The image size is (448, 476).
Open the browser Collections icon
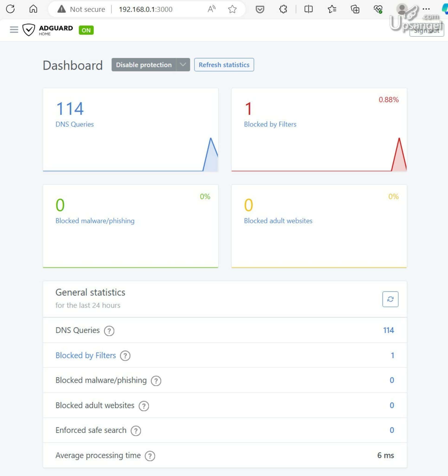[x=355, y=9]
